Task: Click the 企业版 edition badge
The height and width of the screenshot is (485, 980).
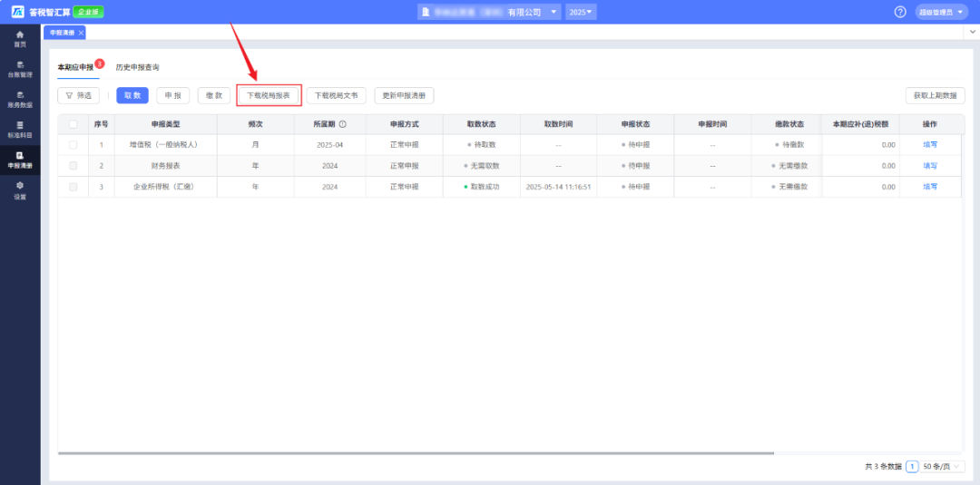Action: coord(89,12)
